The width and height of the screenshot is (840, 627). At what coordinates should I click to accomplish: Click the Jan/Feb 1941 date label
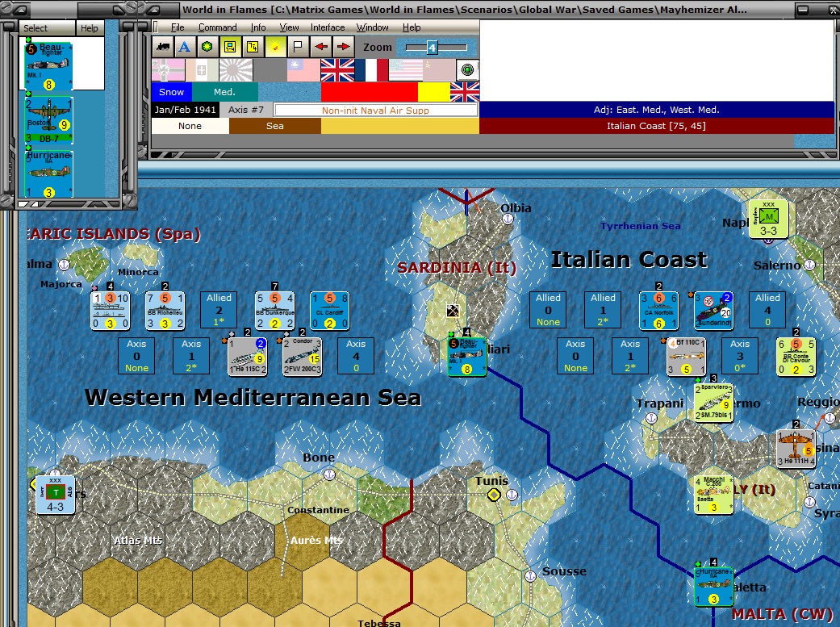185,110
